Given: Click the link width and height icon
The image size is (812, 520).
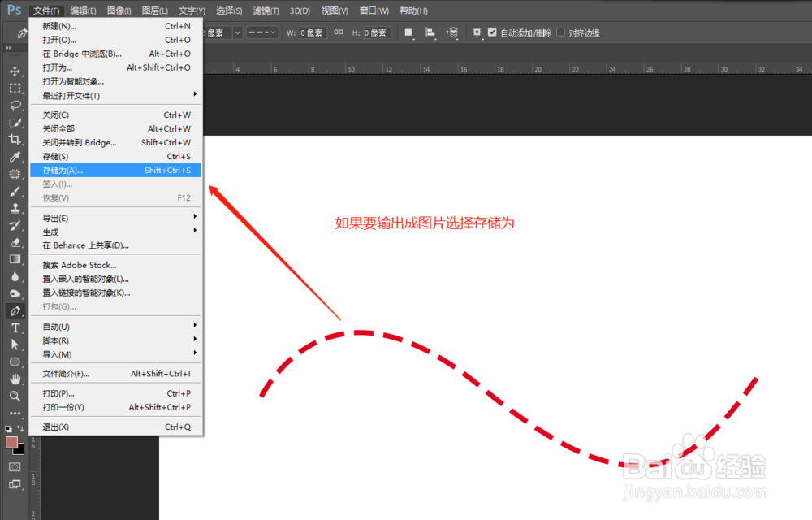Looking at the screenshot, I should pyautogui.click(x=338, y=32).
